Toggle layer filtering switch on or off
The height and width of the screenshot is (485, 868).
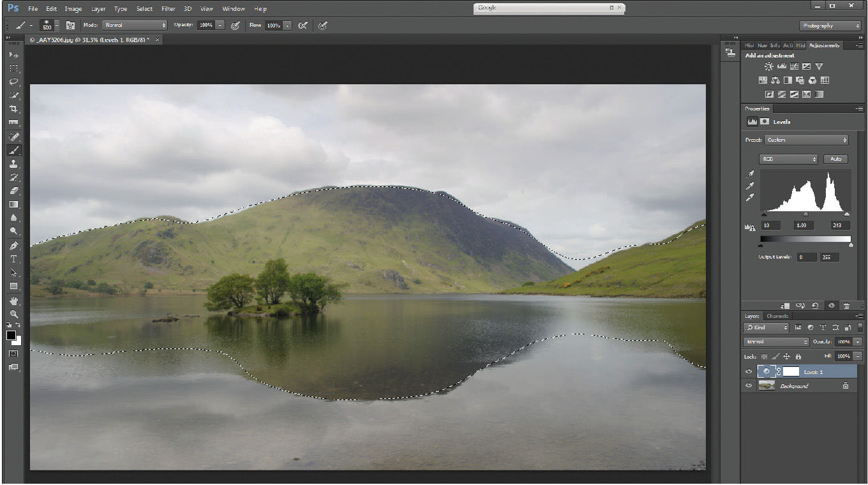[860, 327]
